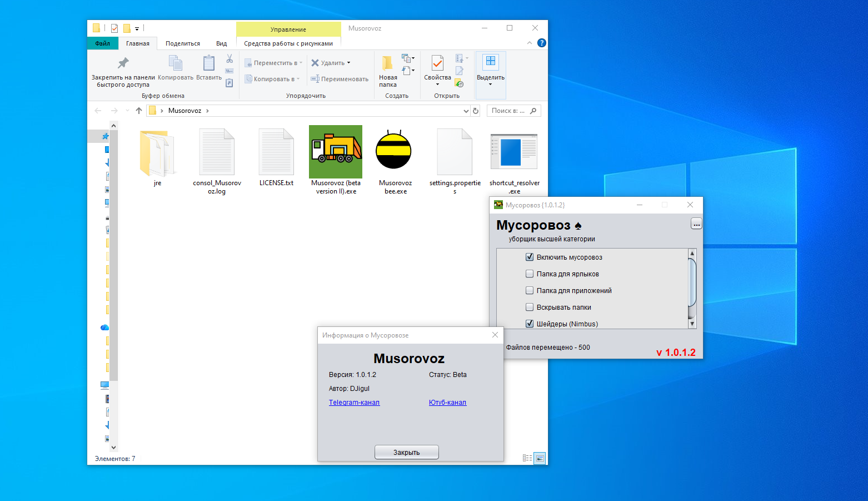Toggle the Шейдеры (Nimbus) option
Screen dimensions: 868x501
coord(529,323)
